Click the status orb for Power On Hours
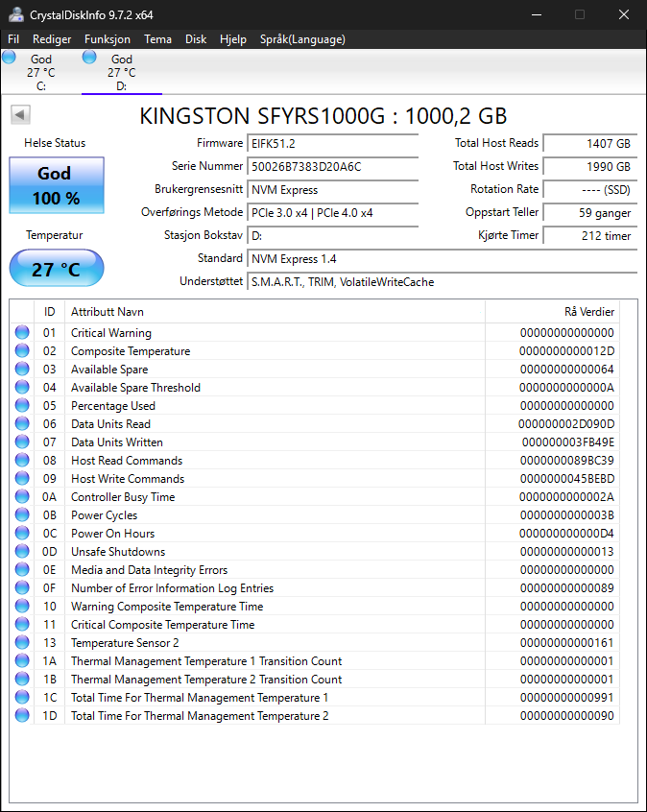The width and height of the screenshot is (647, 812). pyautogui.click(x=22, y=533)
